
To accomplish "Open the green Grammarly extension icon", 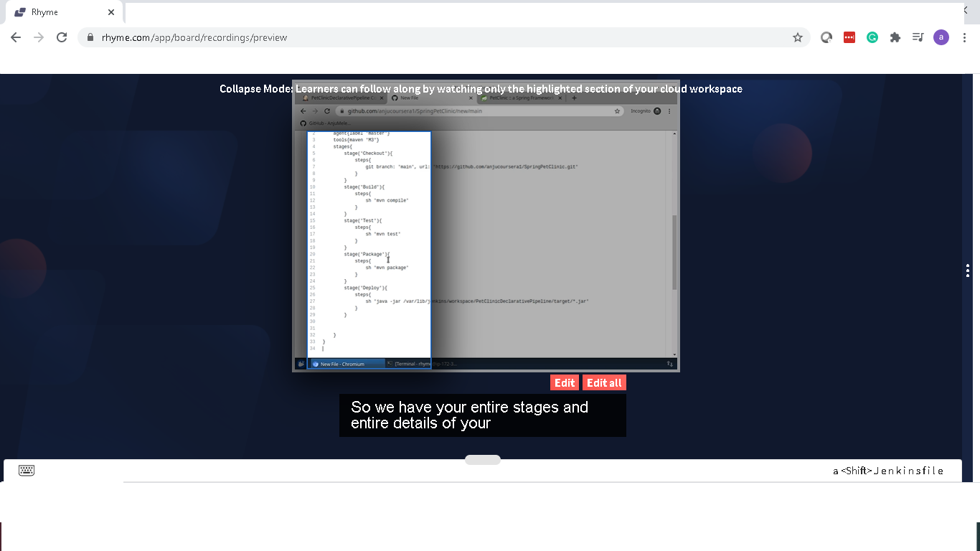I will coord(872,37).
